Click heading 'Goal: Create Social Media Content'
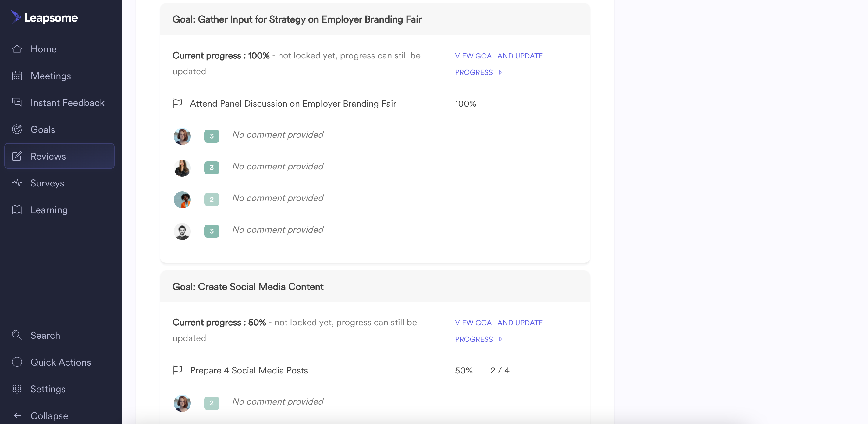This screenshot has width=868, height=424. click(x=248, y=287)
